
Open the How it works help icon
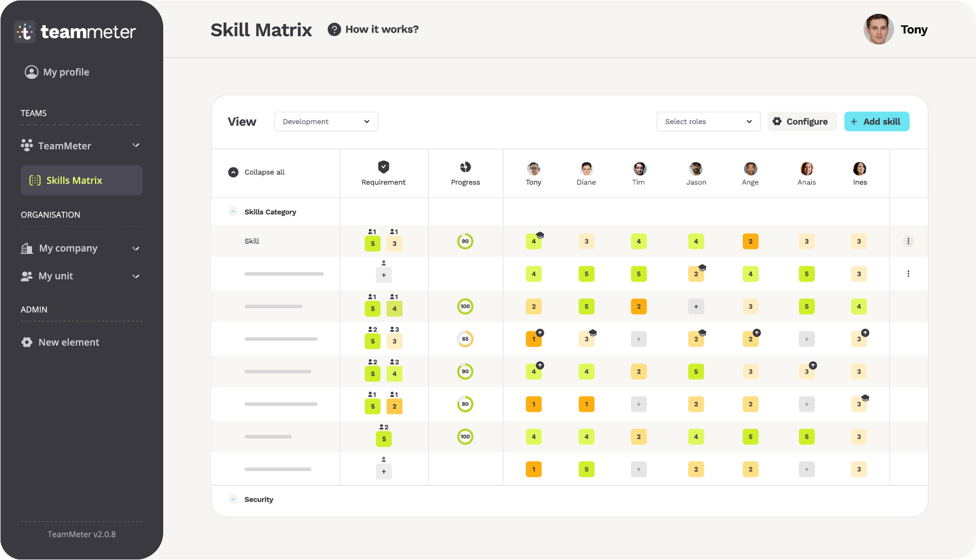point(335,29)
